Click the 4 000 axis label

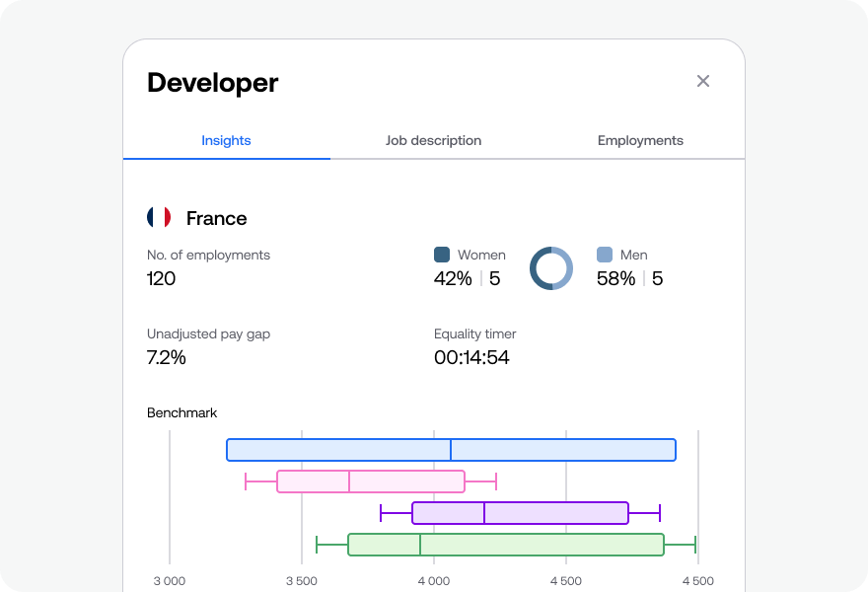tap(434, 581)
